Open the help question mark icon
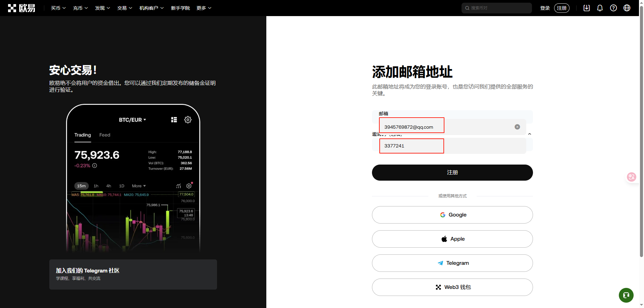644x308 pixels. point(613,8)
